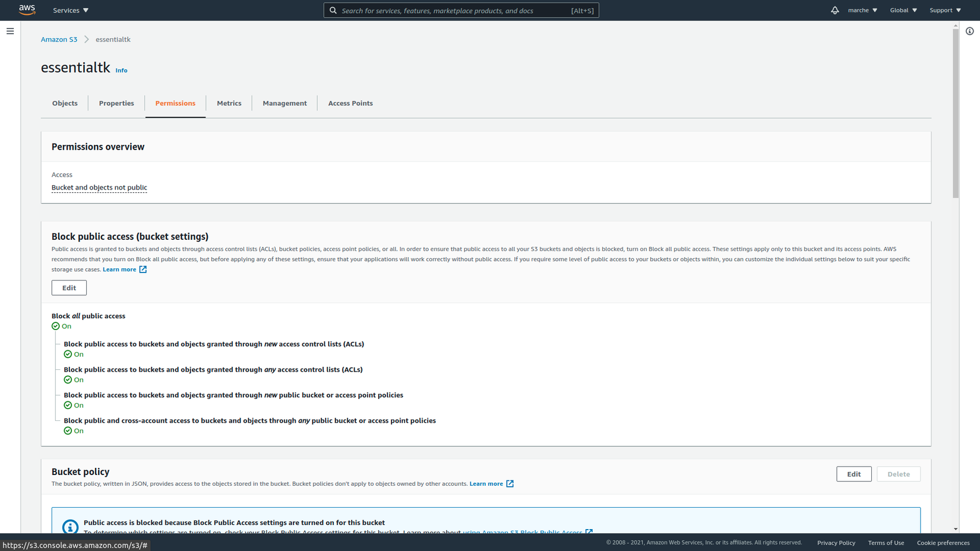Click the On check icon for any ACLs setting
The width and height of the screenshot is (980, 551).
[x=68, y=380]
